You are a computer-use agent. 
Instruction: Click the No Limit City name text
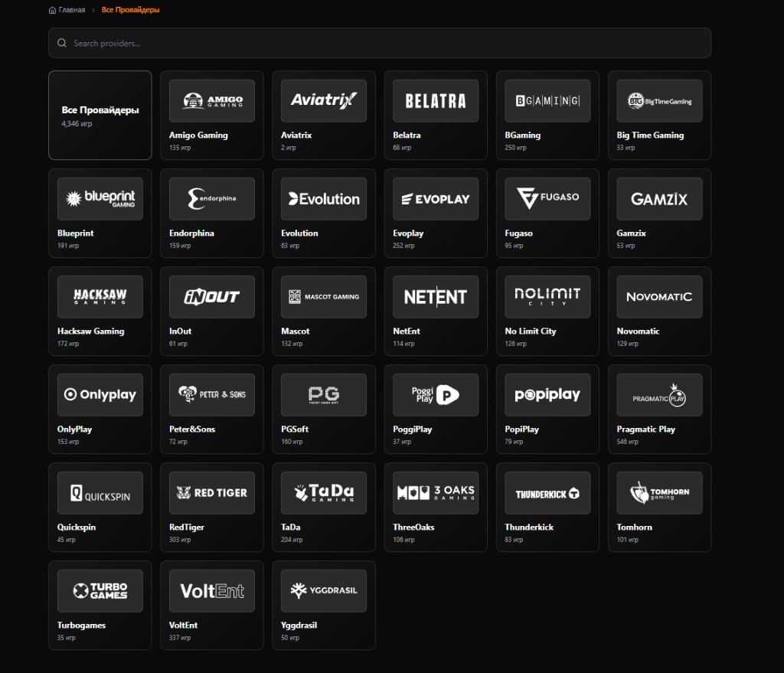tap(531, 331)
